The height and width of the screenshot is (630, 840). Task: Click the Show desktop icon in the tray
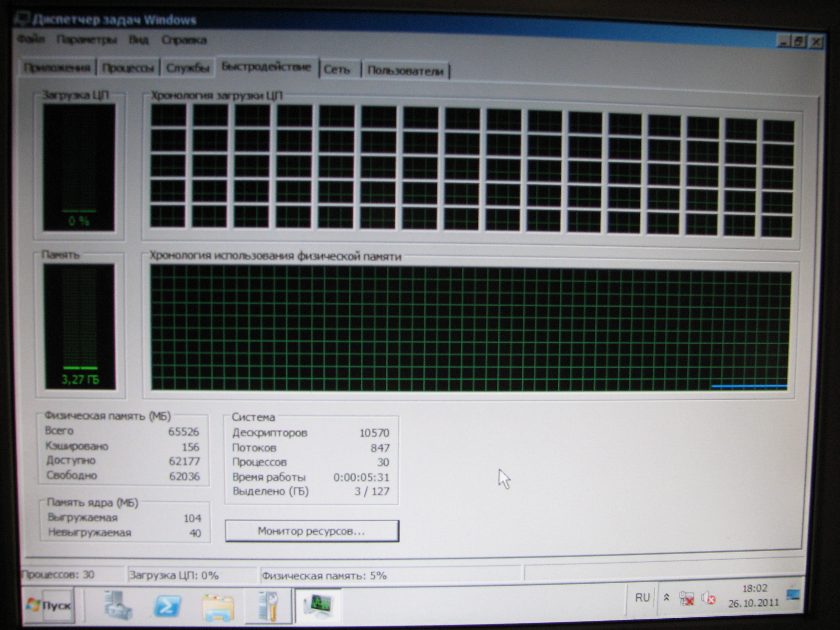pyautogui.click(x=793, y=595)
